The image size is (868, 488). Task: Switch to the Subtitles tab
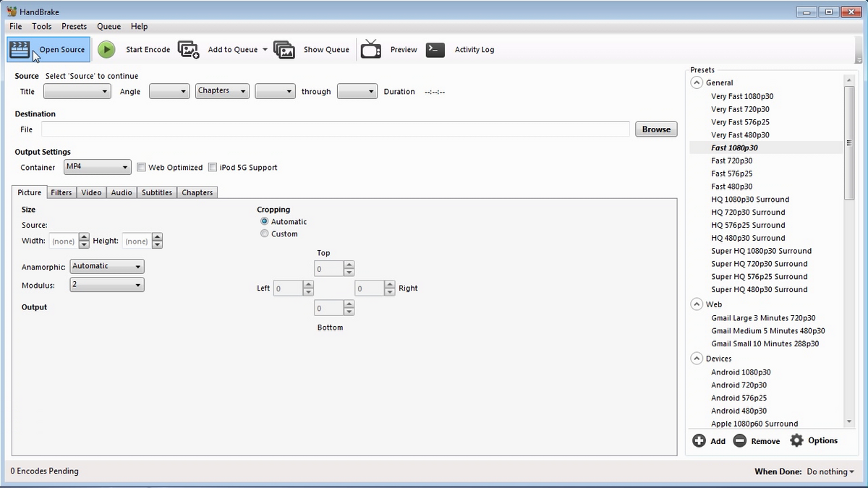click(x=157, y=192)
